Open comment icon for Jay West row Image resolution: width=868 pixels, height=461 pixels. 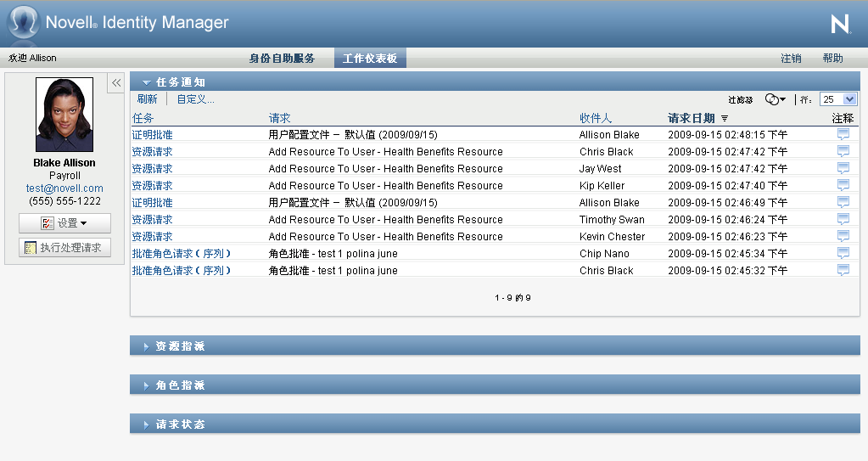coord(843,168)
